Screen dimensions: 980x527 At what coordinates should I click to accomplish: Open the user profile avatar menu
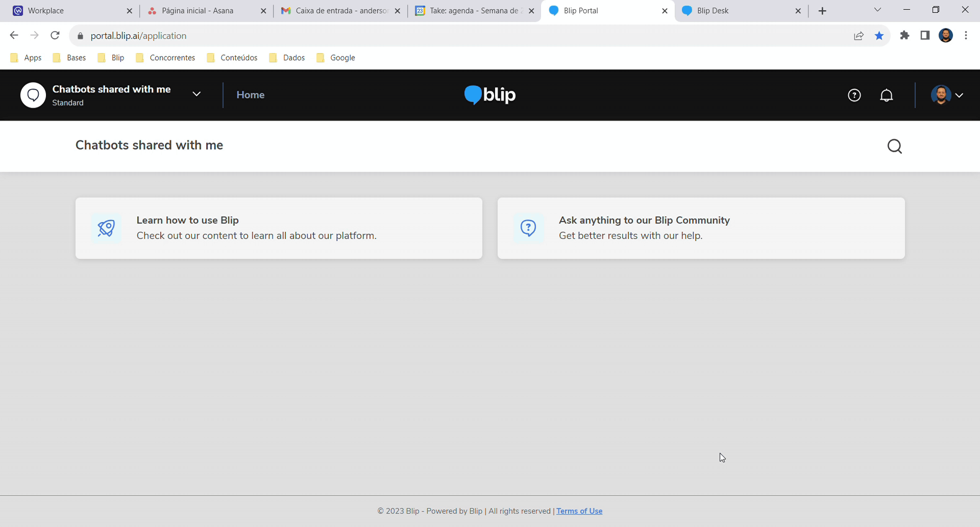click(947, 95)
